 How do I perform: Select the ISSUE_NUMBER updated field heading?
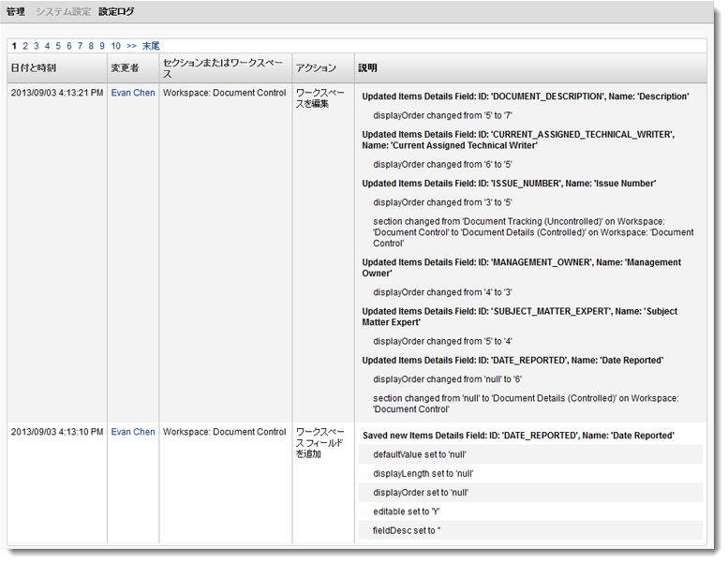509,184
